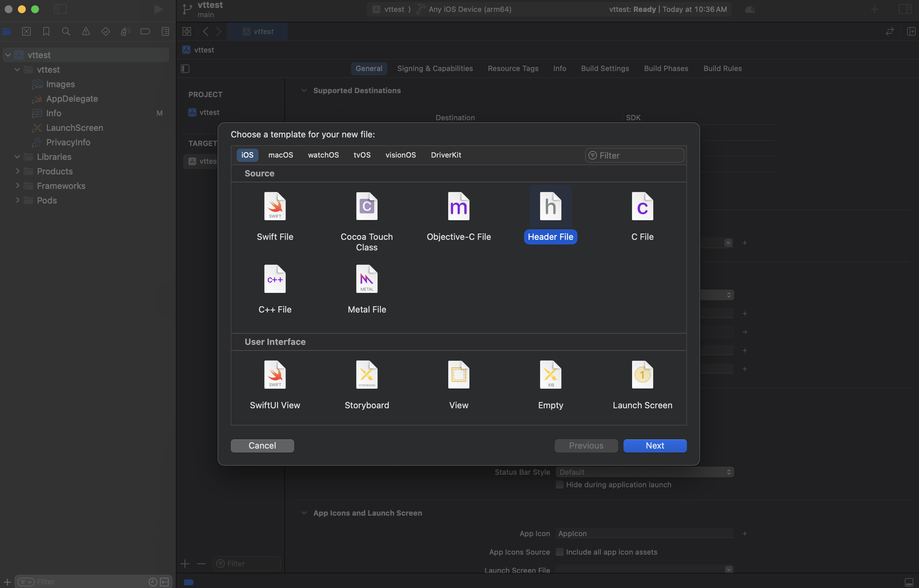Screen dimensions: 919x588
Task: Toggle the navigator sidebar in toolbar
Action: [60, 9]
